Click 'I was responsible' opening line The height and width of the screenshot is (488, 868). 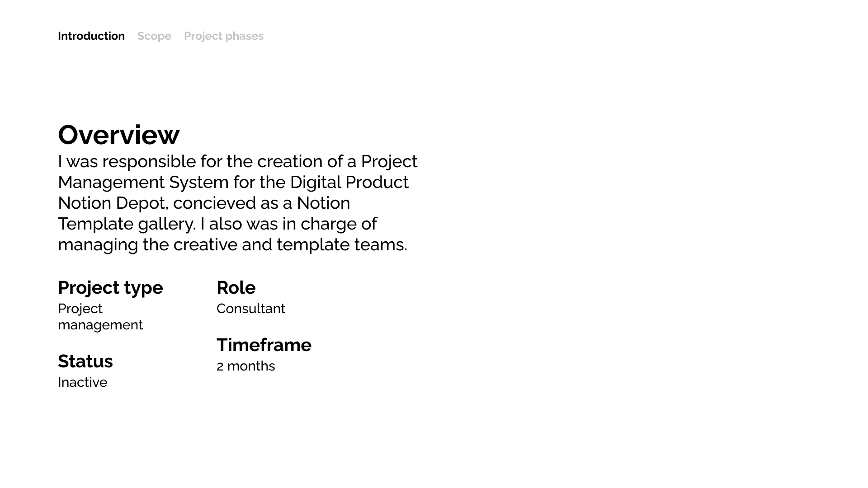click(x=127, y=162)
